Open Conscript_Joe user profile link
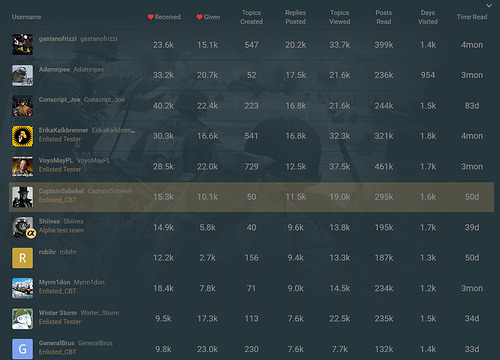The height and width of the screenshot is (360, 500). tap(59, 100)
